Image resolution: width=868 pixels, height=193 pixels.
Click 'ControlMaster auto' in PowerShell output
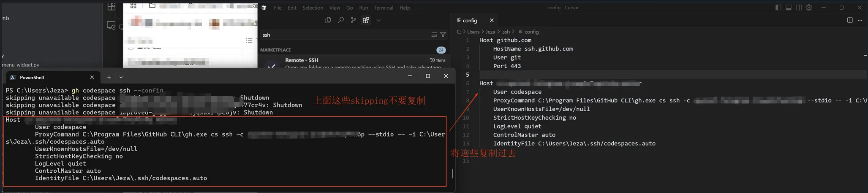click(x=68, y=171)
